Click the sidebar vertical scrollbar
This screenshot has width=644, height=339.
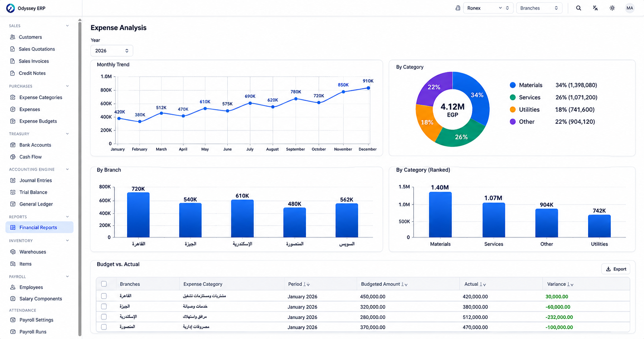[x=80, y=178]
